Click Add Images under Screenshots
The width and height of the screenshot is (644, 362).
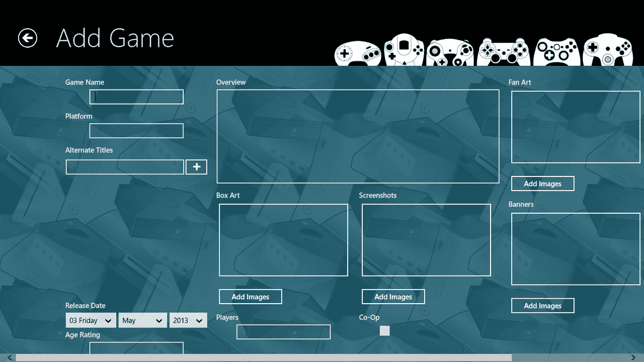(393, 296)
